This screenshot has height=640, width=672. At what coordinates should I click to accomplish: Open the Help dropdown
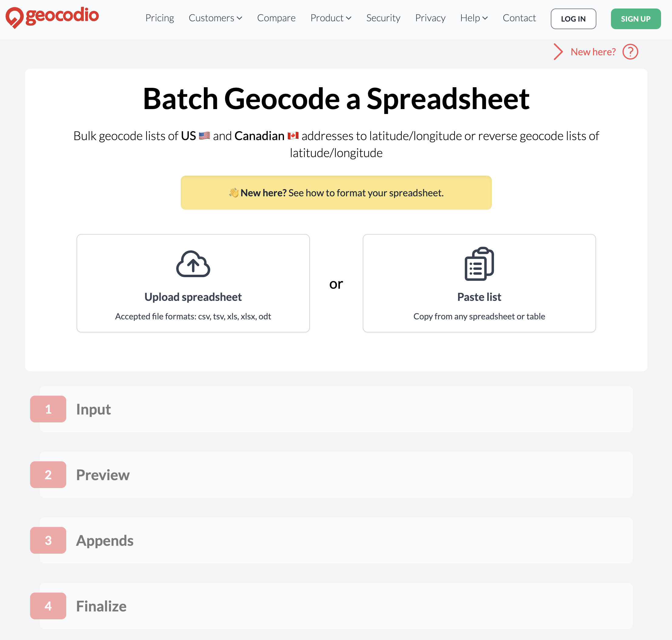pyautogui.click(x=474, y=19)
